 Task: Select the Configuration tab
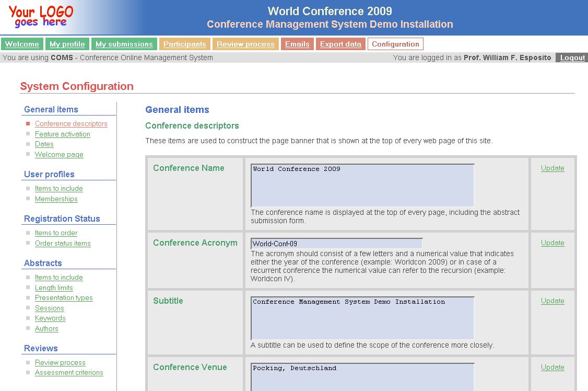[x=395, y=44]
